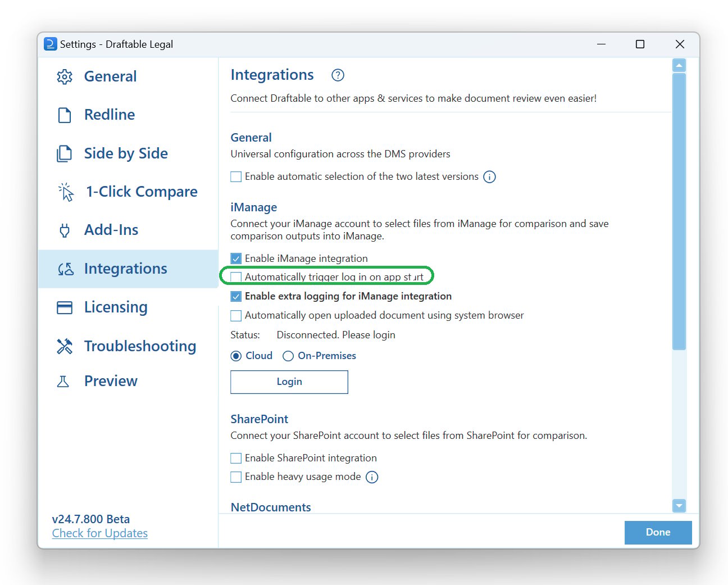Open the Add-Ins section

(x=128, y=230)
